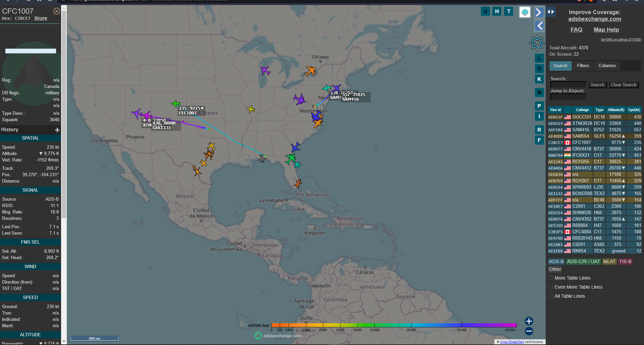This screenshot has height=345, width=644.
Task: Toggle the K button on map
Action: point(539,79)
